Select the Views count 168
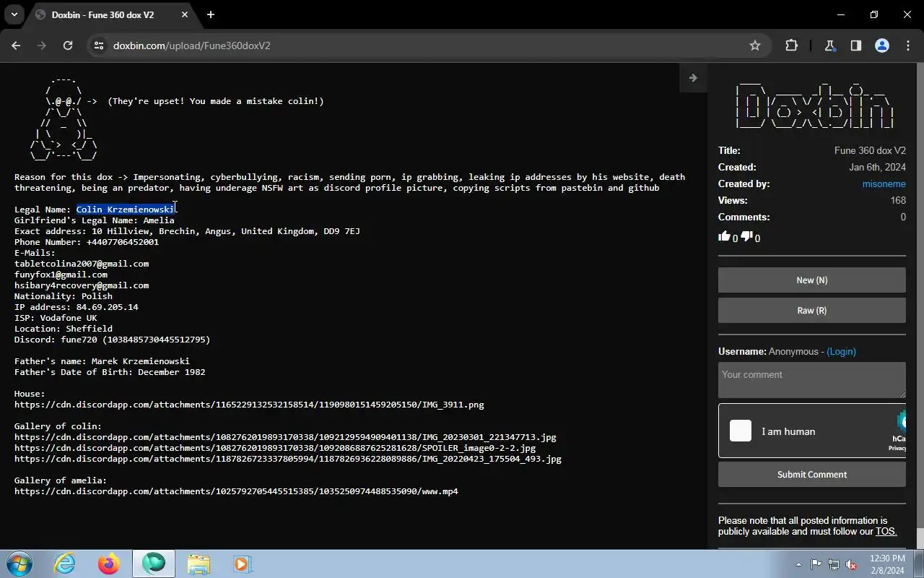This screenshot has width=924, height=578. [898, 201]
